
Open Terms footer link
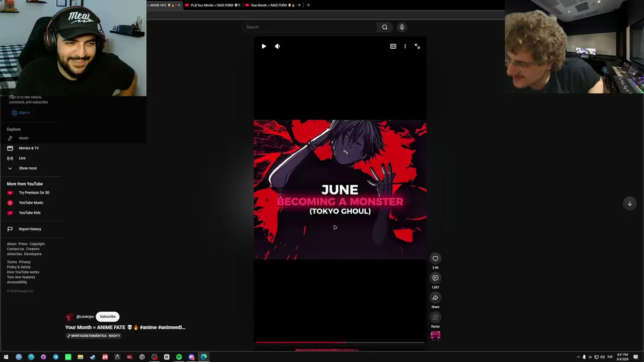(12, 262)
